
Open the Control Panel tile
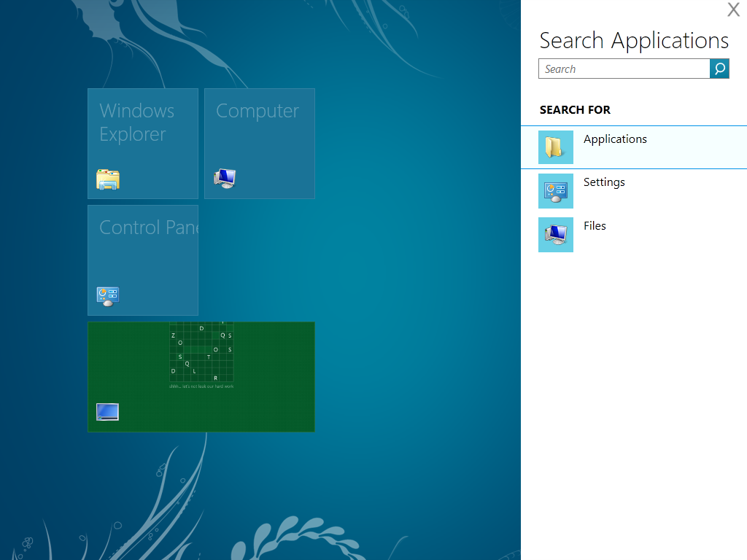tap(143, 260)
